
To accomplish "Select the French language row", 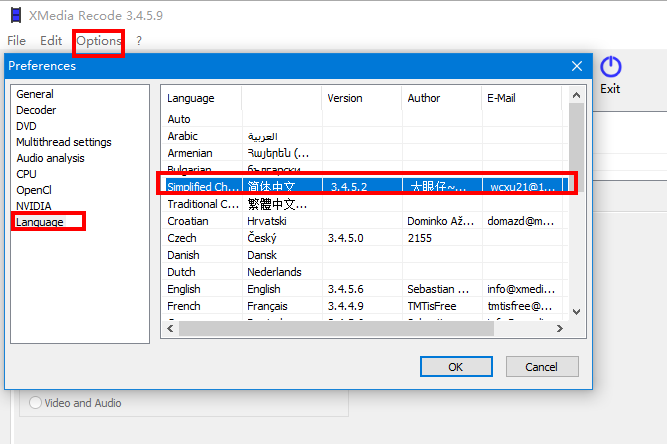I will (x=365, y=306).
